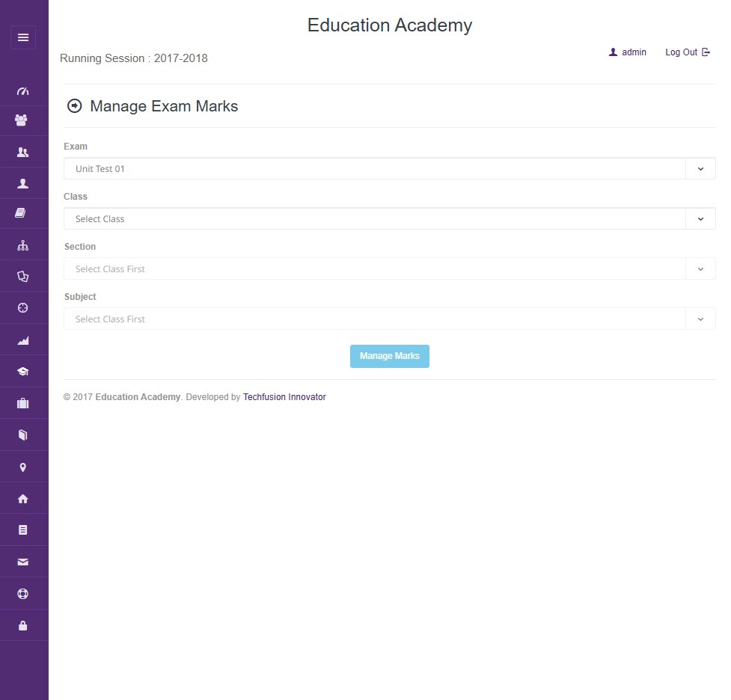Open the open-book library sidebar icon
731x700 pixels.
(23, 435)
